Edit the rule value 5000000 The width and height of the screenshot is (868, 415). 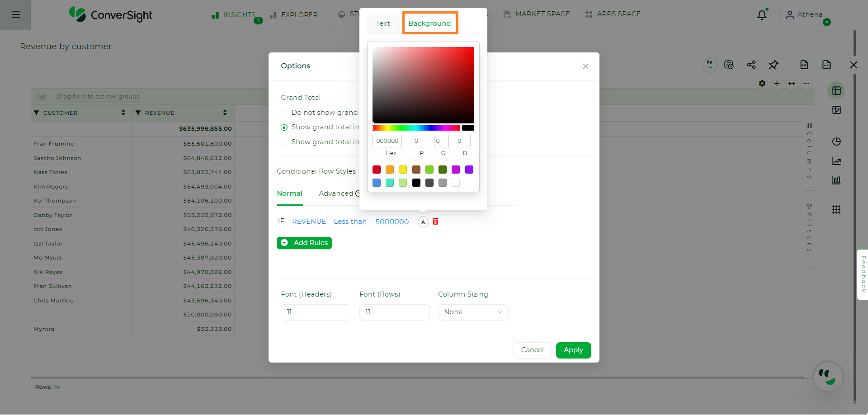(392, 222)
